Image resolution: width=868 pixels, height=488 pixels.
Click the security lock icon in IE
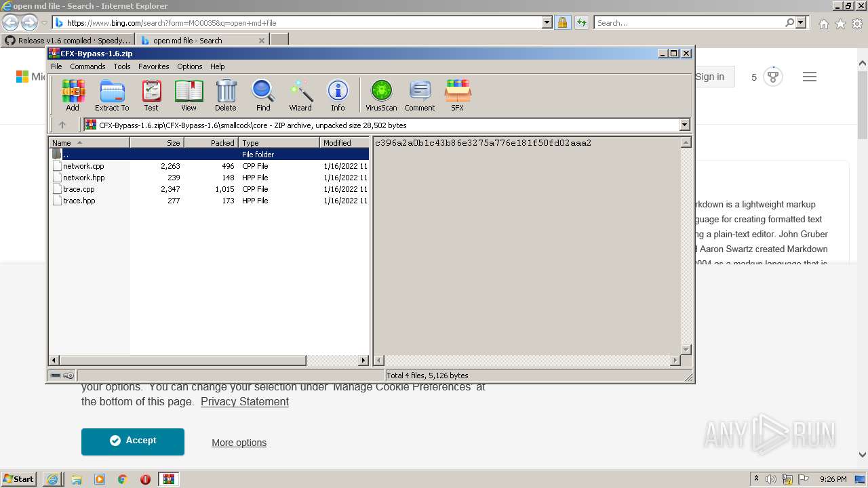click(x=562, y=22)
